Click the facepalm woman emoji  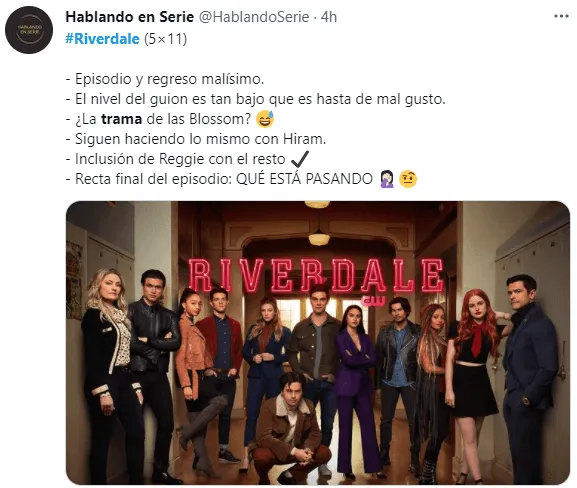pos(386,179)
